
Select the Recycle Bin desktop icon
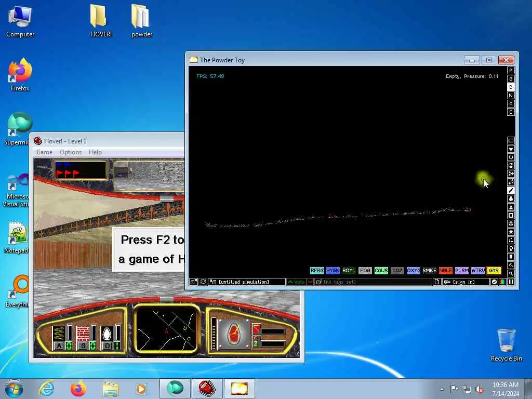(x=506, y=345)
